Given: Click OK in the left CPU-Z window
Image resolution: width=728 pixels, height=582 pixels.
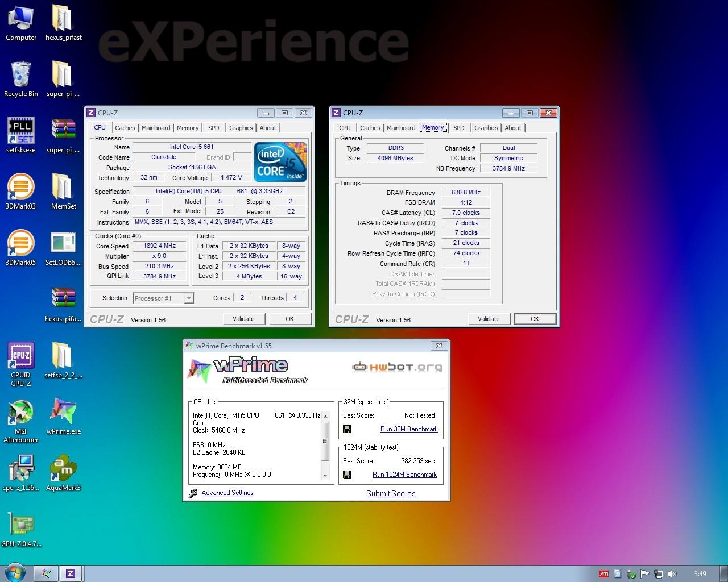Looking at the screenshot, I should click(289, 319).
